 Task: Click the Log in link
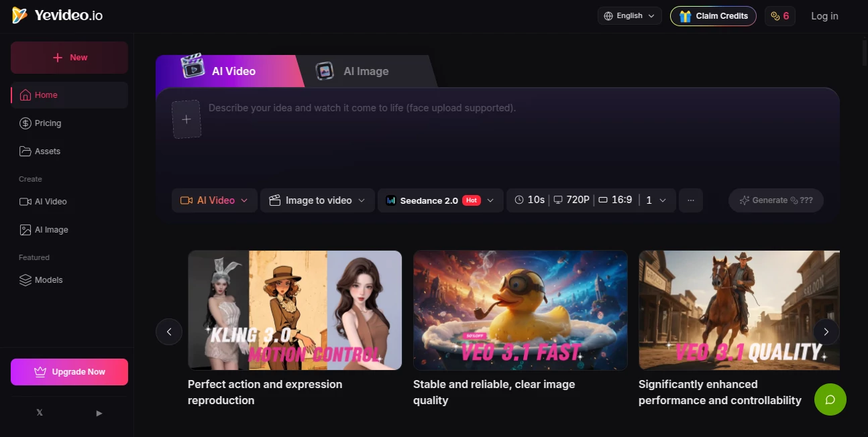click(824, 16)
